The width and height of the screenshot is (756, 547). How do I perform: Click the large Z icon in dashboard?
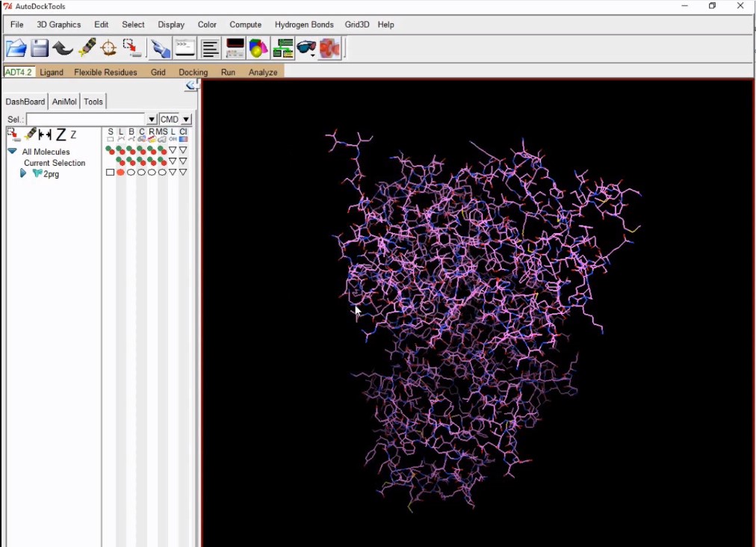click(61, 135)
